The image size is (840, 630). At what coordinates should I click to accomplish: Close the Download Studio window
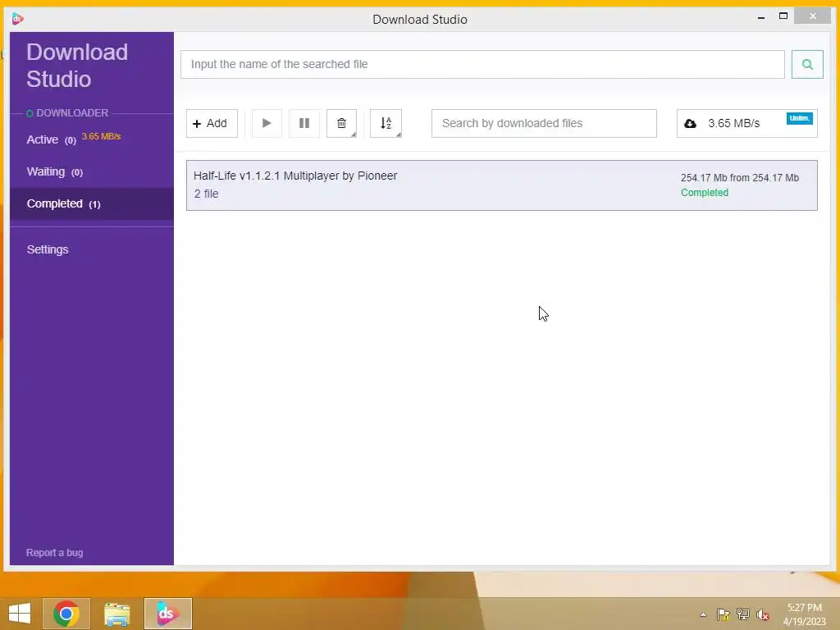[813, 16]
